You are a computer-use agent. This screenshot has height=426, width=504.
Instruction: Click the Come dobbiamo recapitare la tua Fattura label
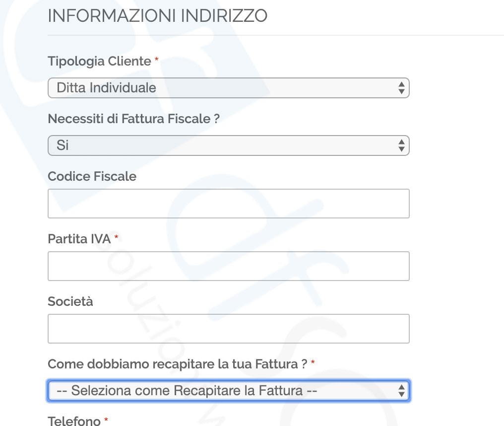click(x=178, y=364)
